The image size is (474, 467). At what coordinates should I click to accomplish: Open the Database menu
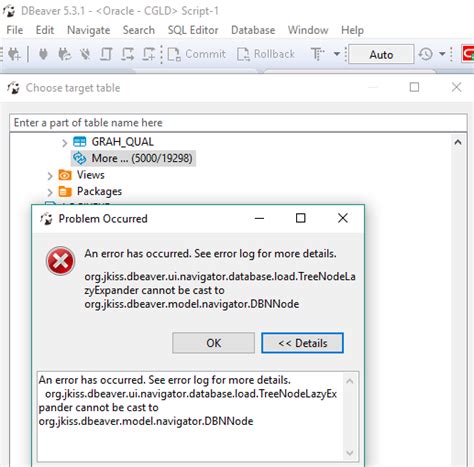pyautogui.click(x=253, y=30)
